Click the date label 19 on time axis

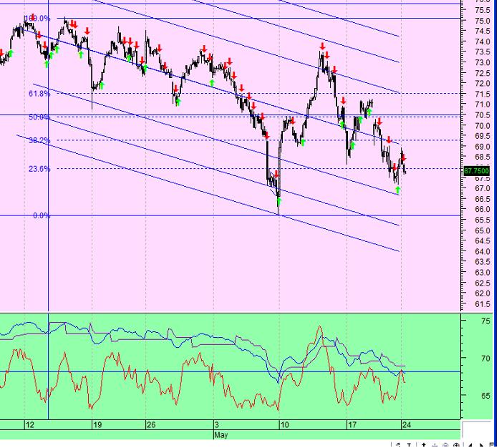pyautogui.click(x=97, y=425)
